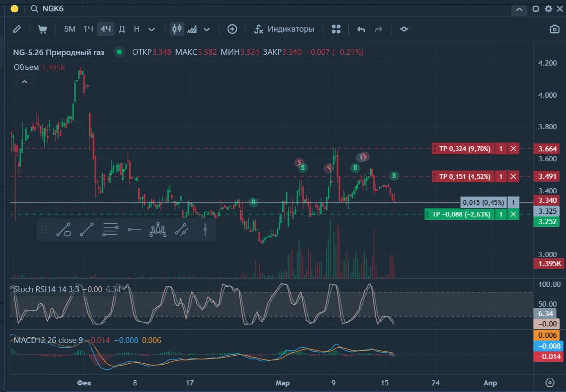Click the NGK6 ticker search field

click(x=53, y=8)
